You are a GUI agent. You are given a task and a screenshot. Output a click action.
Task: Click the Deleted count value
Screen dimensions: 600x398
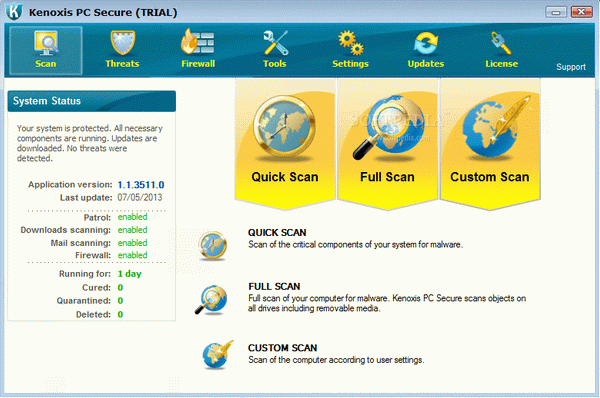tap(120, 315)
